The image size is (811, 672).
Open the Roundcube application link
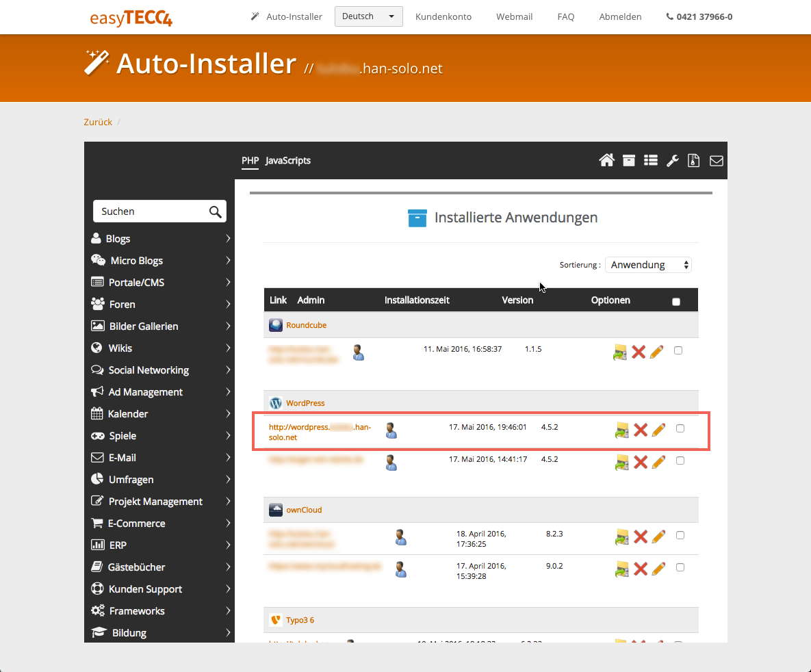coord(306,326)
